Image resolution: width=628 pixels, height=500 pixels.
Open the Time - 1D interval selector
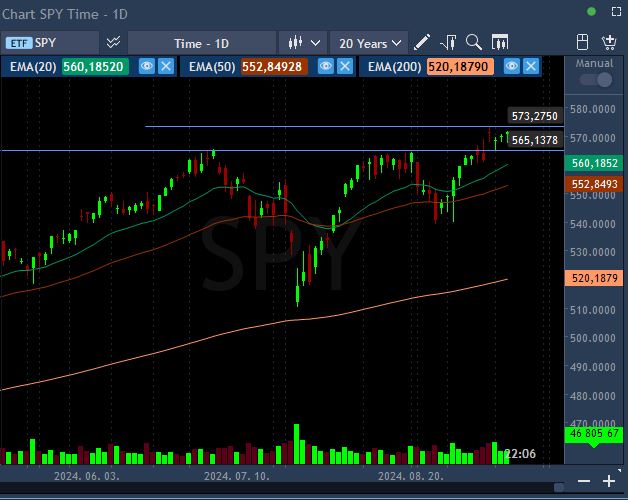tap(202, 43)
